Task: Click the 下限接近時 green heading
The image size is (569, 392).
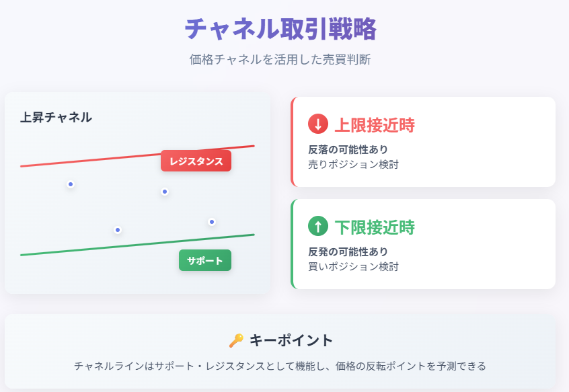Action: click(x=375, y=227)
